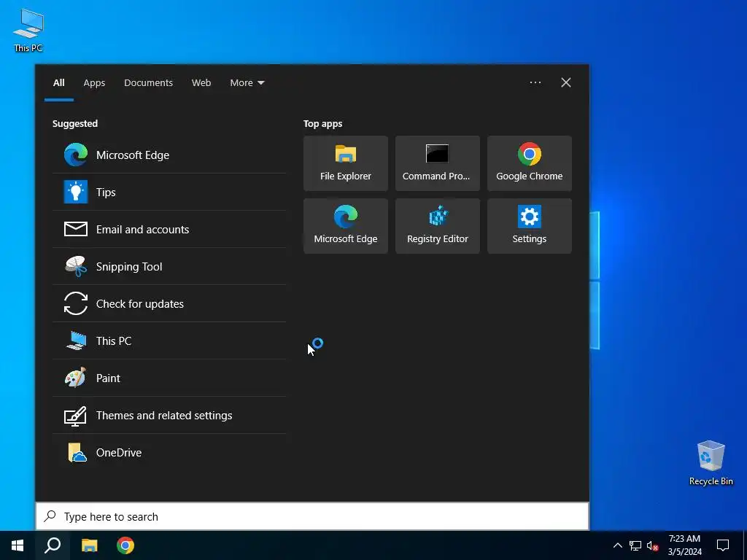747x560 pixels.
Task: Select the This PC desktop icon
Action: coord(28,31)
